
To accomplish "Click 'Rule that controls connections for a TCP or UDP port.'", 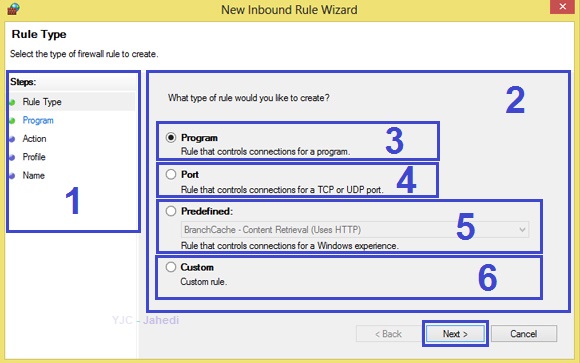I will 282,190.
